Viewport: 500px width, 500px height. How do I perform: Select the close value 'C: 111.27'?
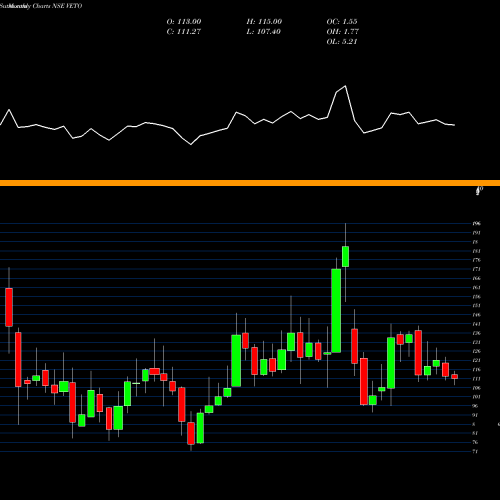184,31
